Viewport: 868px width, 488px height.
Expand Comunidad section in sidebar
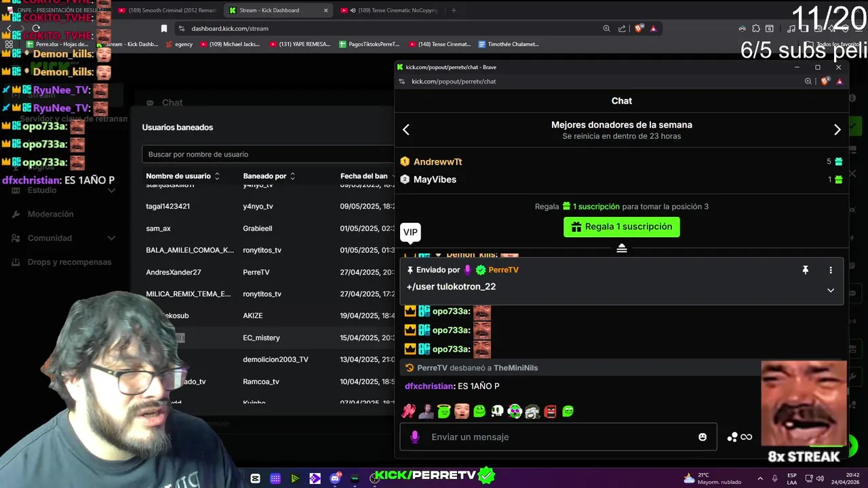(62, 238)
